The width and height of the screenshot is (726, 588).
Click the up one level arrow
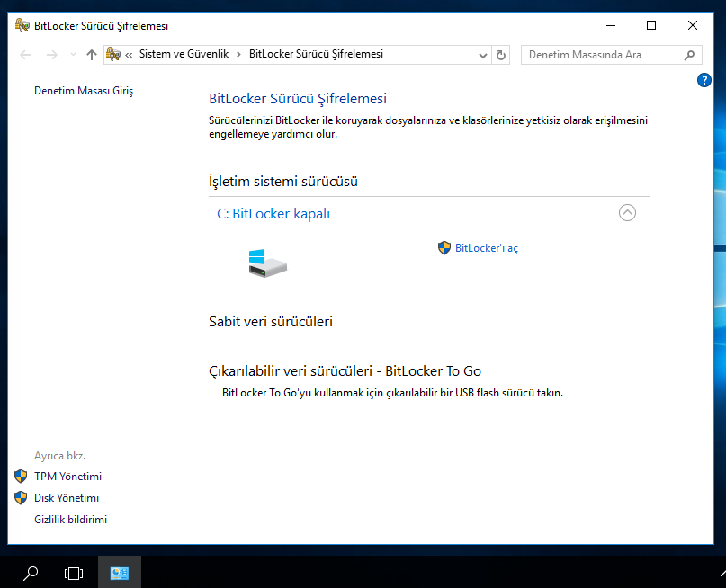(91, 55)
